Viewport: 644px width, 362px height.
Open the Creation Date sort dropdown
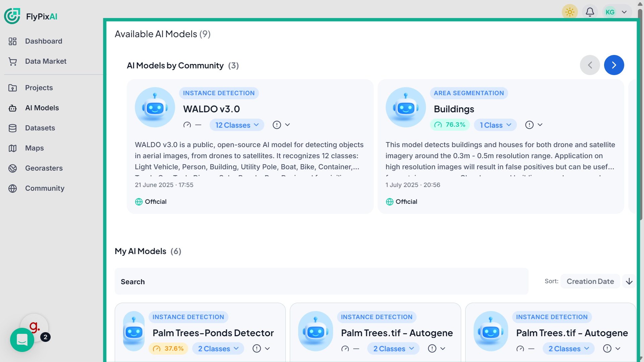590,281
